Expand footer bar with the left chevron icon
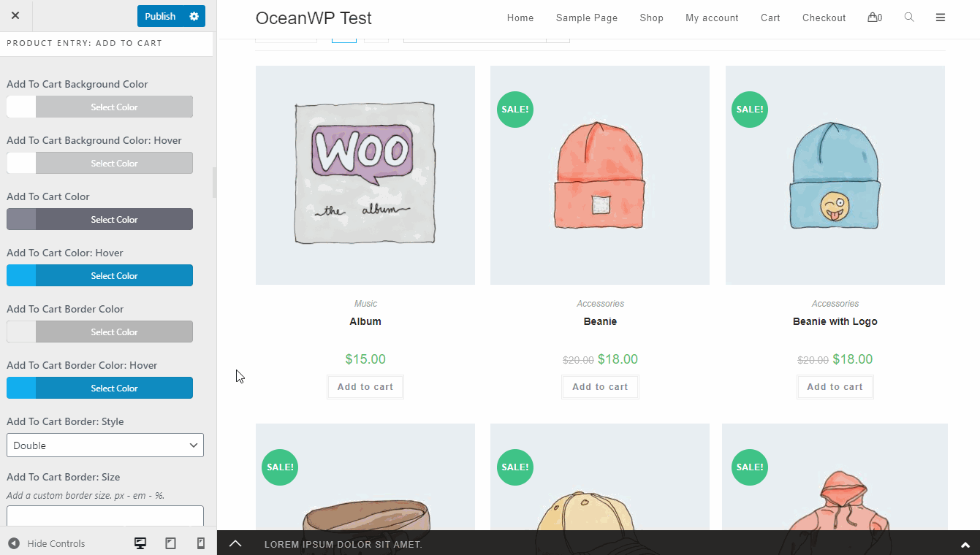Image resolution: width=980 pixels, height=555 pixels. click(235, 543)
